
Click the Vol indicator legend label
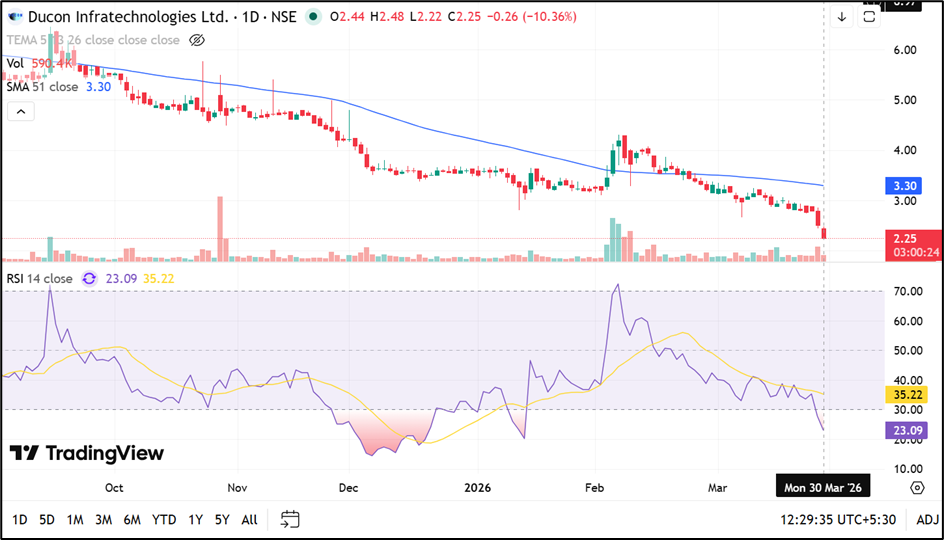(16, 63)
